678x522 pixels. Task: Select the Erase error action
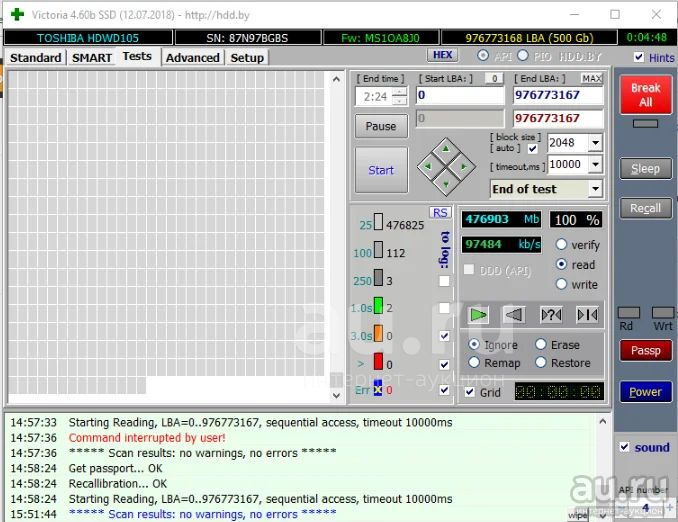tap(540, 344)
